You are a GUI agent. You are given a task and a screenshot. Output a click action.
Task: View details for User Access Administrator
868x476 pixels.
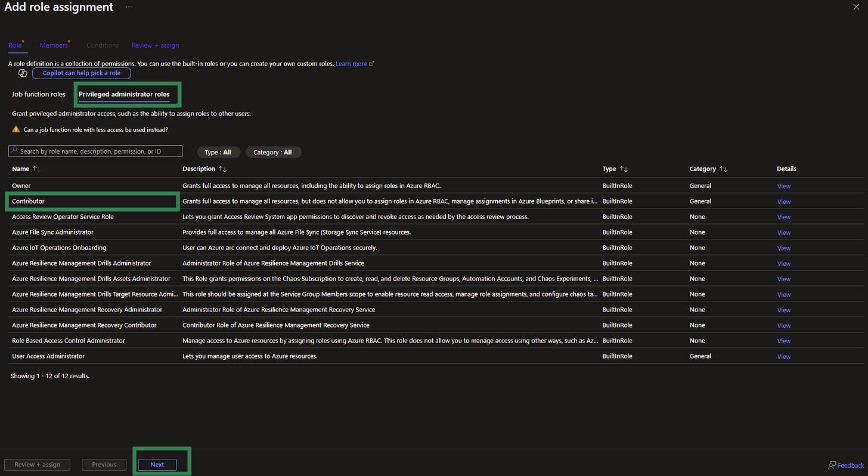783,356
